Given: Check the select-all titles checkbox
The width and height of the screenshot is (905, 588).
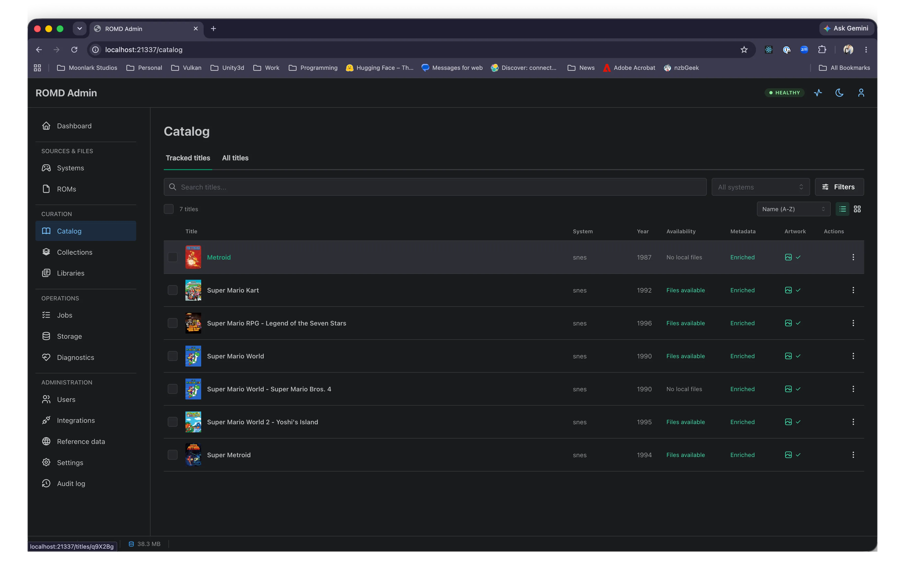Looking at the screenshot, I should coord(169,209).
